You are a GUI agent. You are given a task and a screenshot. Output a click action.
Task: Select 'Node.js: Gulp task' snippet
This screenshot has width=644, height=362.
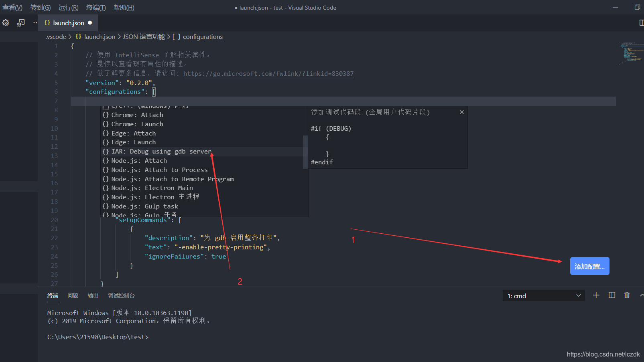[x=205, y=206]
